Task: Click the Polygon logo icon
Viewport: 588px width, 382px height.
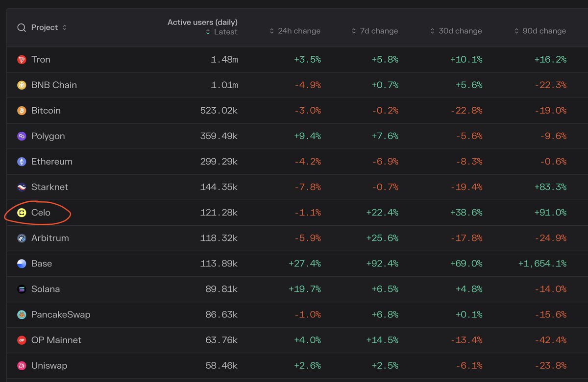Action: click(x=22, y=136)
